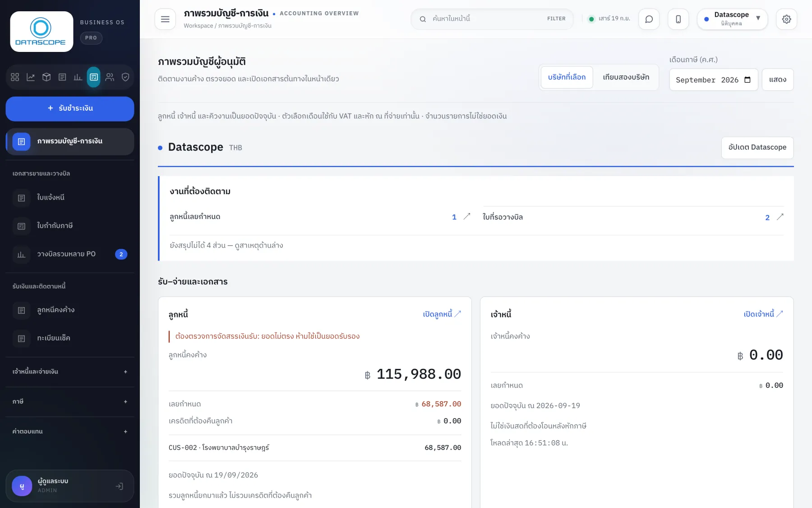Click the ลูกหนี้คงค้าง sidebar icon
This screenshot has height=508, width=812.
(x=21, y=310)
